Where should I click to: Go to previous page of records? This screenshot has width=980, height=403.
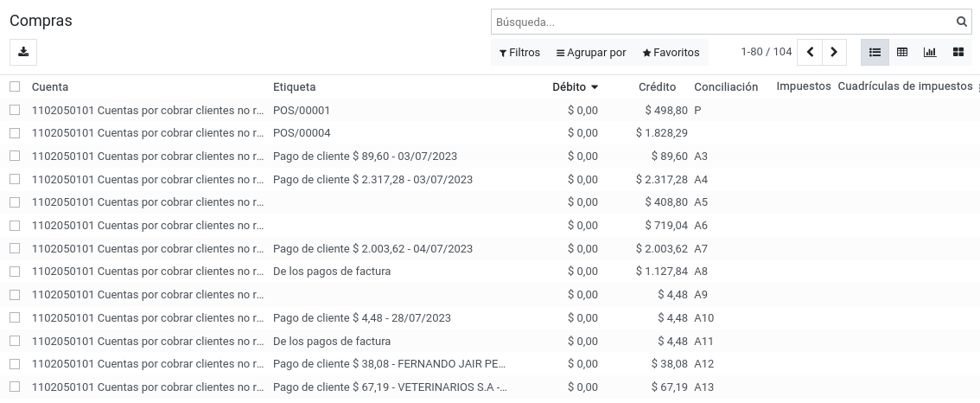click(x=810, y=52)
